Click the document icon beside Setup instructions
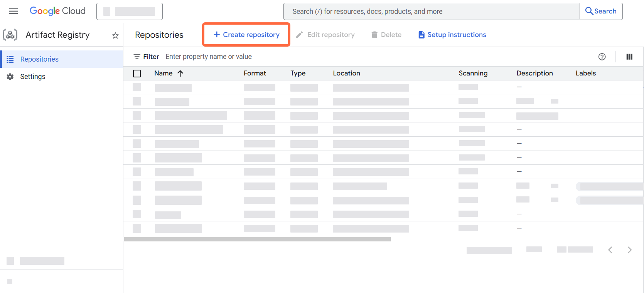This screenshot has width=644, height=293. click(x=421, y=35)
